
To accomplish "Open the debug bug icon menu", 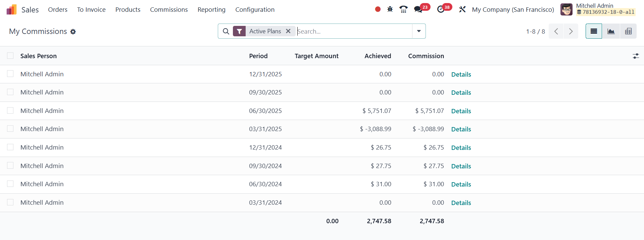I will (390, 9).
